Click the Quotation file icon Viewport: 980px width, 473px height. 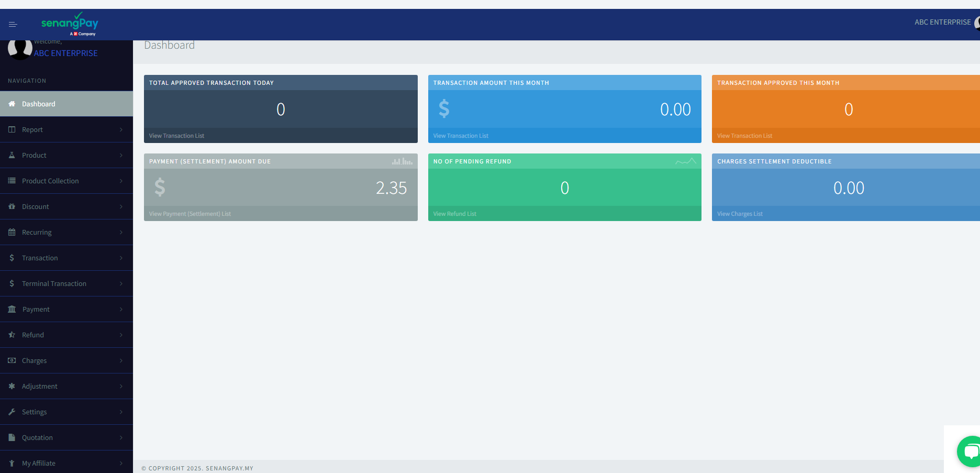click(12, 437)
